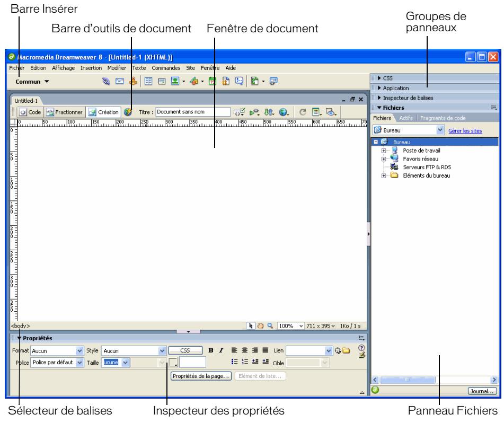Open the browser check errors icon
Viewport: 504px width, 423px height.
click(239, 112)
